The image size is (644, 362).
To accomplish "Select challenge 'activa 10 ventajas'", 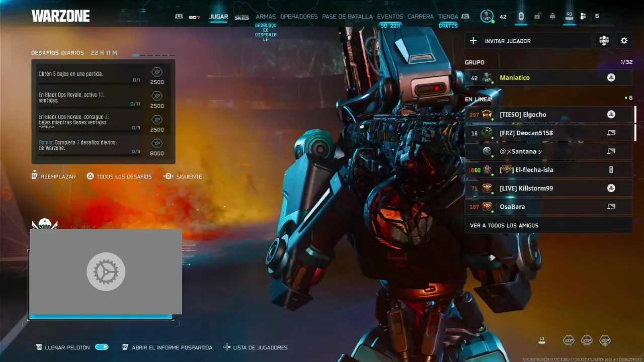I will pos(103,98).
